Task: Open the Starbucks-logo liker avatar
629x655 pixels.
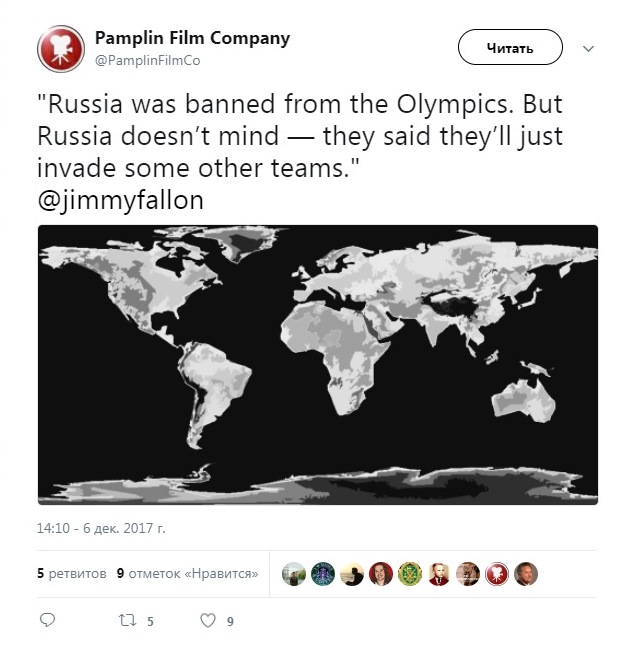Action: (322, 573)
